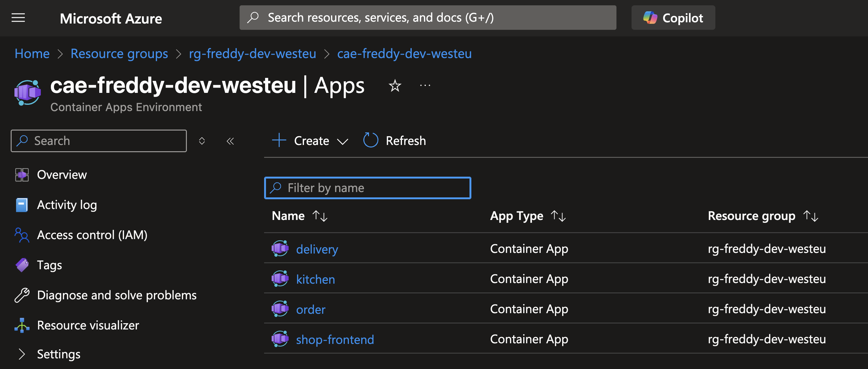The image size is (868, 369).
Task: Open Resource groups breadcrumb
Action: (119, 54)
